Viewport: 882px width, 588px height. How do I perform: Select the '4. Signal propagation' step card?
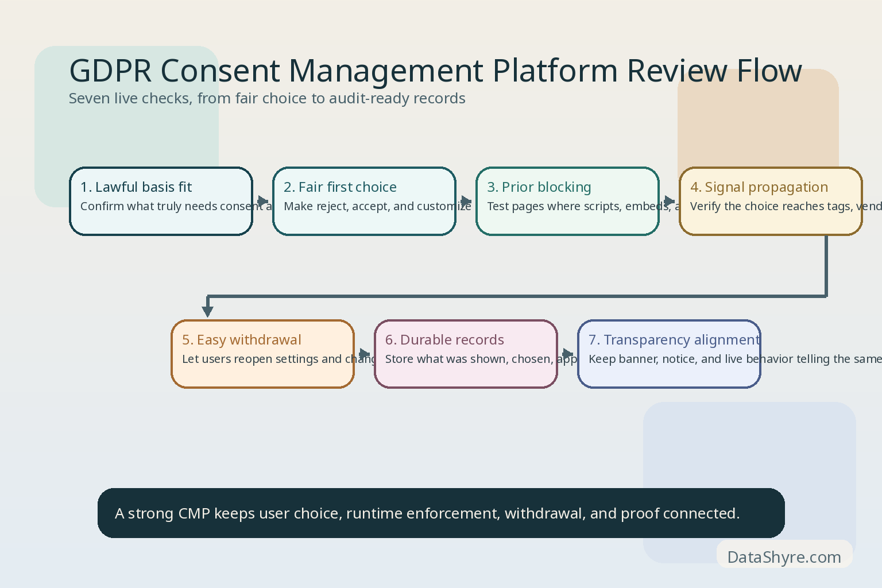click(771, 202)
